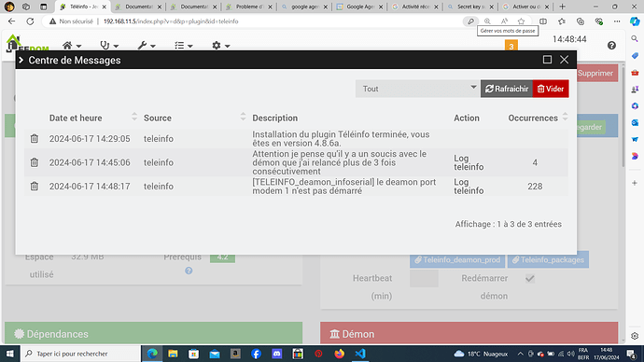The width and height of the screenshot is (644, 362).
Task: Switch to the Téléinfo browser tab
Action: 83,7
